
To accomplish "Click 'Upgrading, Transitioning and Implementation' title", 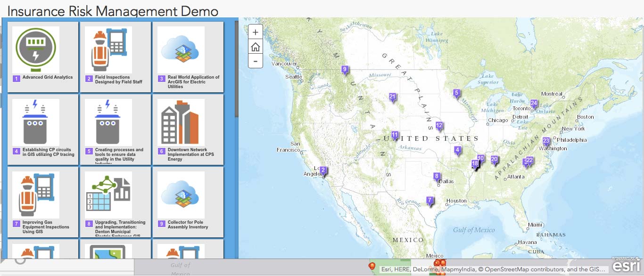I will coord(120,228).
